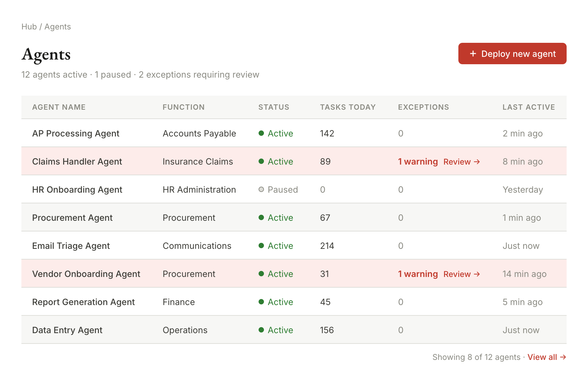This screenshot has height=388, width=588.
Task: Click the green status dot for Email Triage Agent
Action: coord(262,246)
